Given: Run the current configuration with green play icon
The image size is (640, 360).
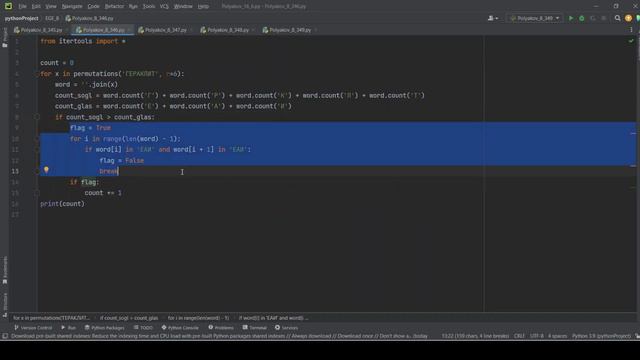Looking at the screenshot, I should point(571,18).
